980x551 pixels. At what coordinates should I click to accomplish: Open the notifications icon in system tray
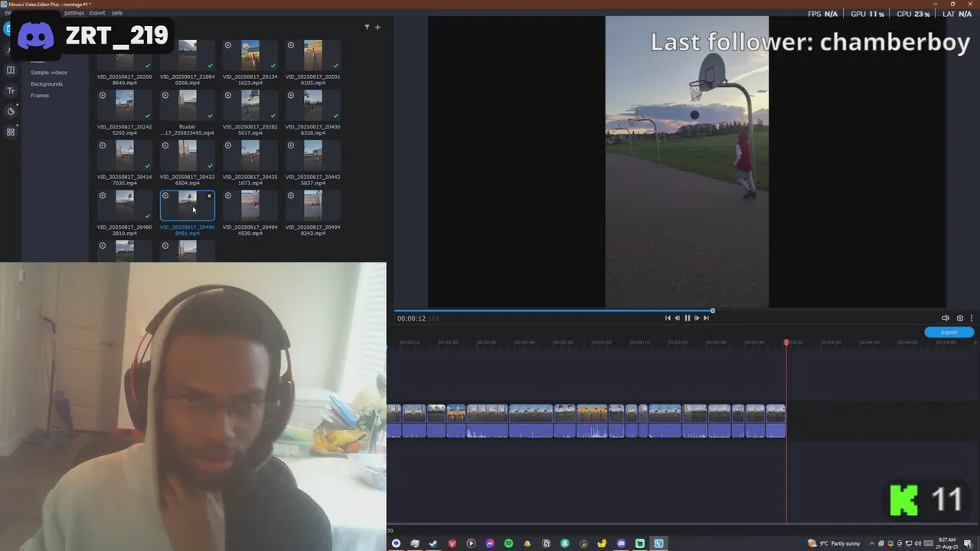click(969, 543)
